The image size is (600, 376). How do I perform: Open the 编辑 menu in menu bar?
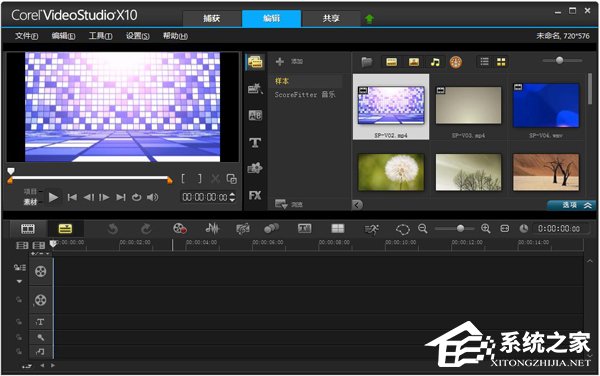coord(63,36)
